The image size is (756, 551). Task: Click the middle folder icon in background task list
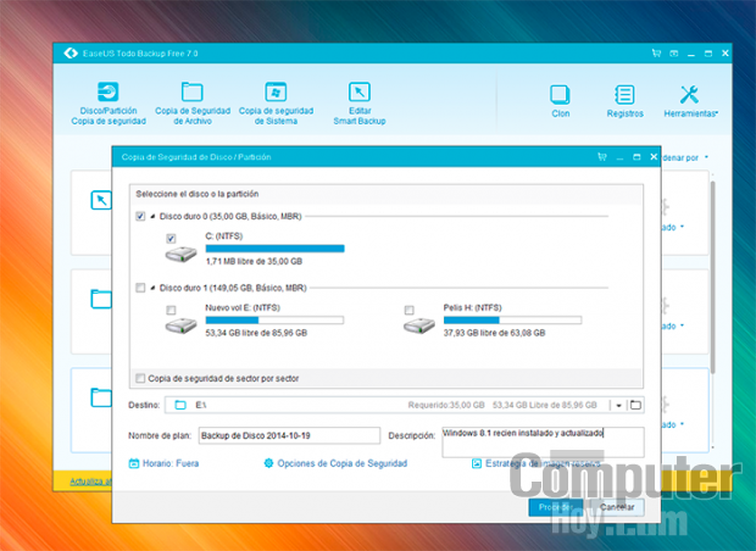101,299
